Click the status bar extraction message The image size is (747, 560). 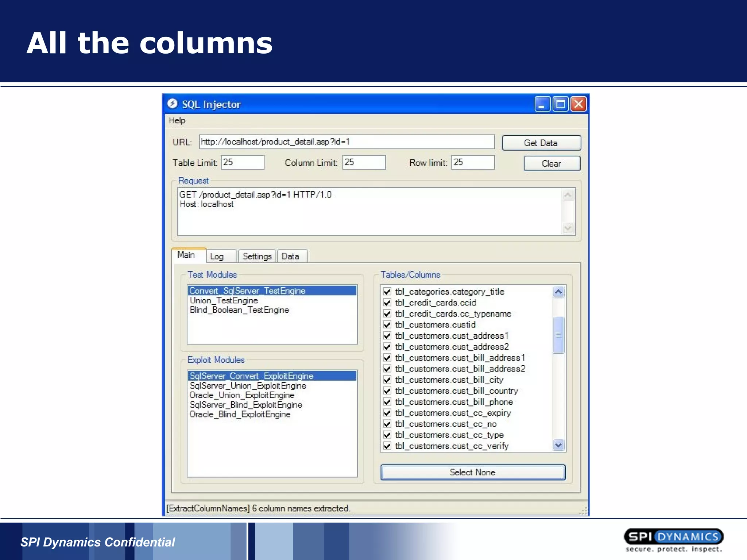click(259, 508)
